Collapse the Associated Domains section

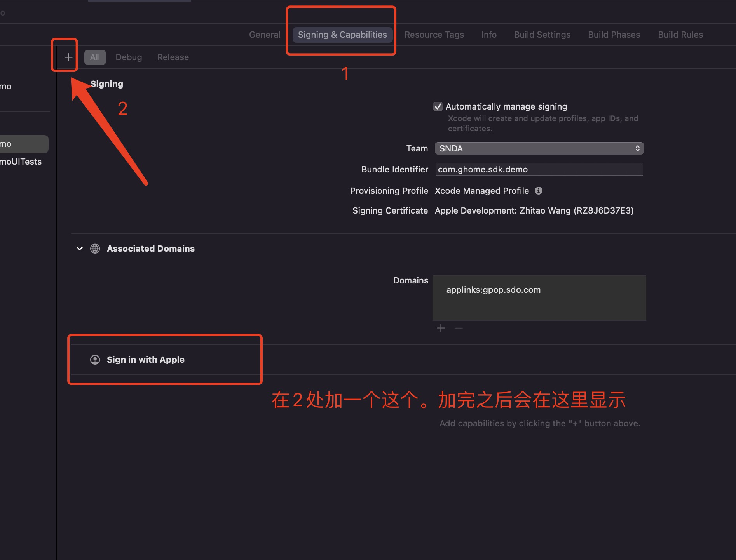(80, 249)
